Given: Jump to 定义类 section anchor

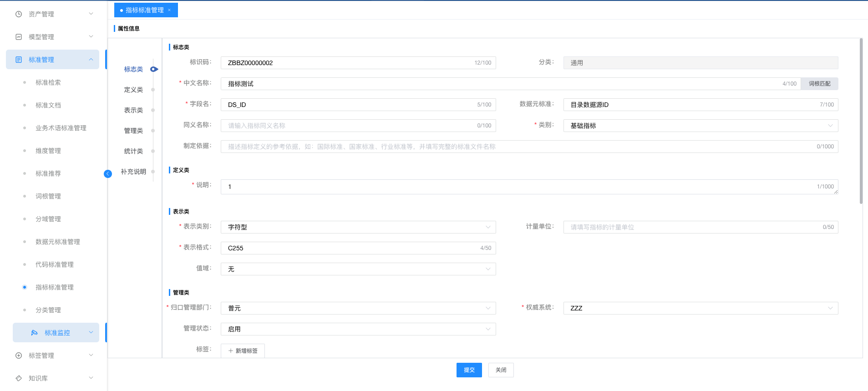Looking at the screenshot, I should coord(133,90).
